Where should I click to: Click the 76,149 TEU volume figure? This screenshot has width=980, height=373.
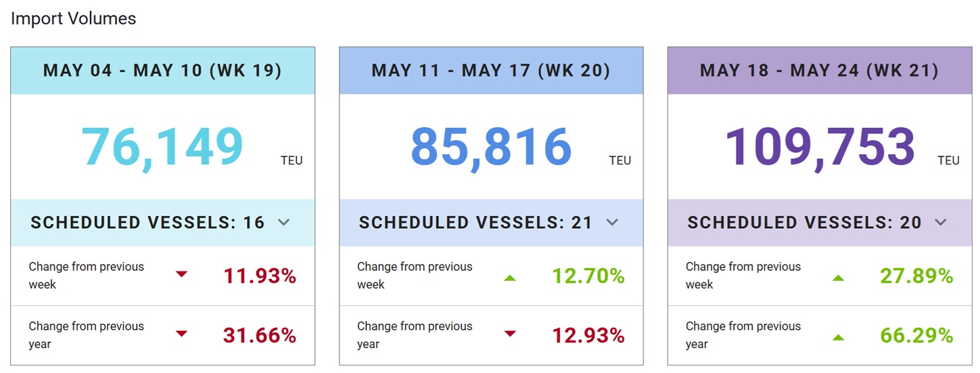coord(162,147)
